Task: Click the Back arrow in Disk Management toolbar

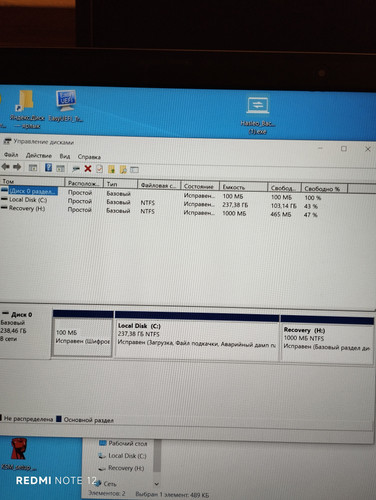Action: coord(5,167)
